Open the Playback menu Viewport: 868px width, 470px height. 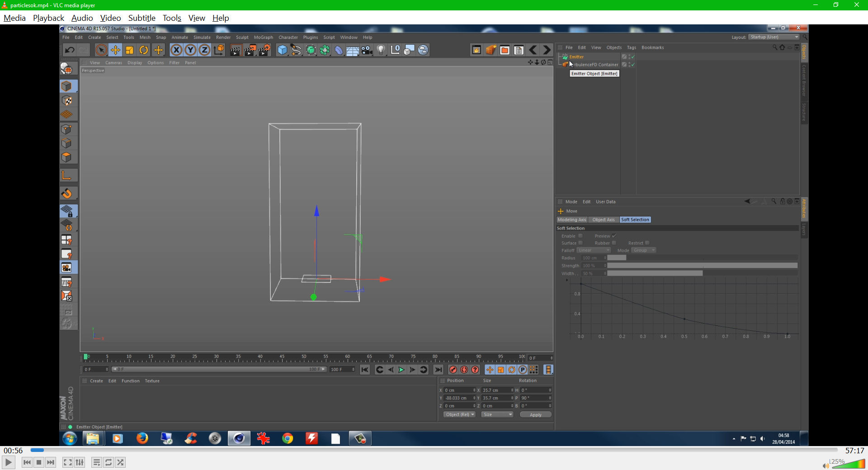tap(48, 18)
